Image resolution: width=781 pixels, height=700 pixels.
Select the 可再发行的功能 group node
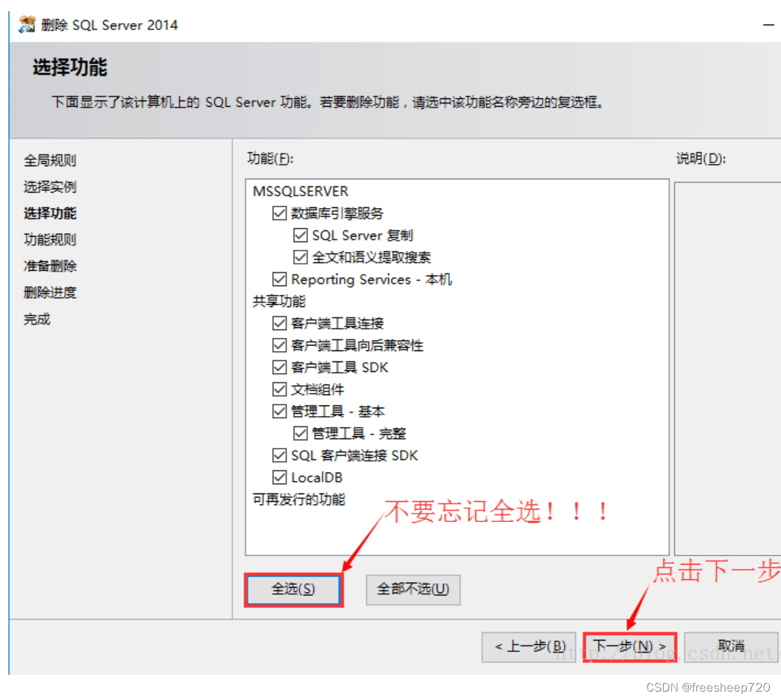299,499
